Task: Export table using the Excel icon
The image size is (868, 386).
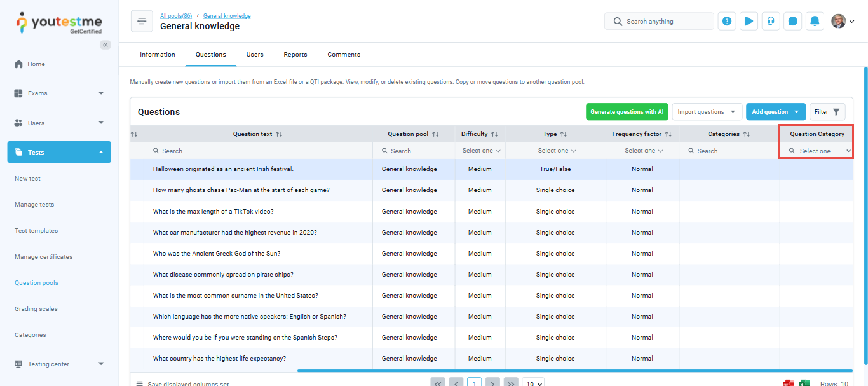Action: (804, 383)
